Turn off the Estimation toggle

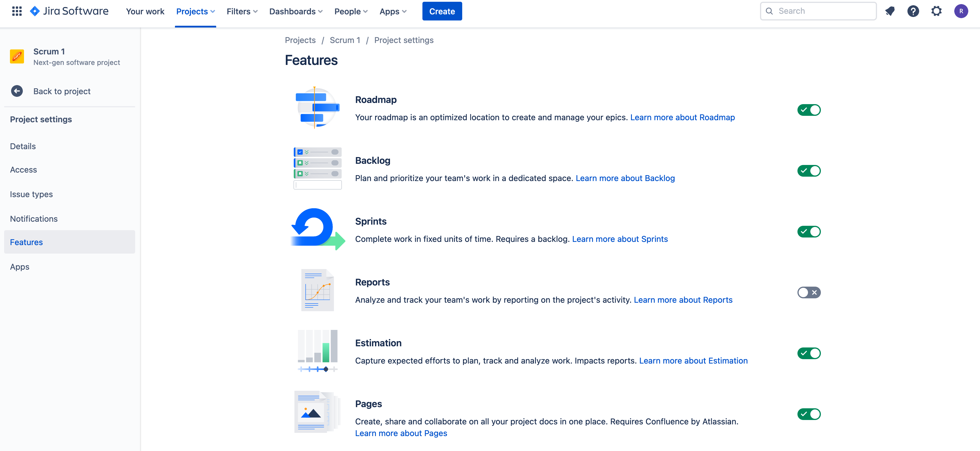tap(809, 353)
